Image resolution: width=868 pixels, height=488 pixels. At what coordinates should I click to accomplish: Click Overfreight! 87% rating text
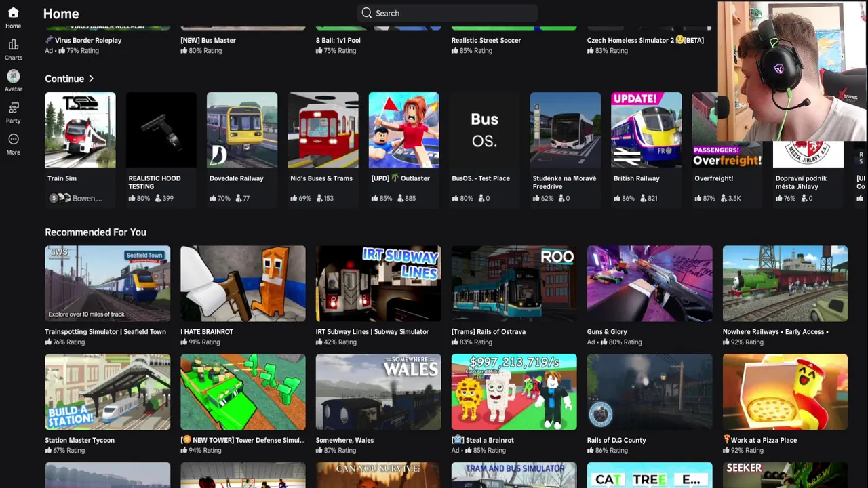705,198
